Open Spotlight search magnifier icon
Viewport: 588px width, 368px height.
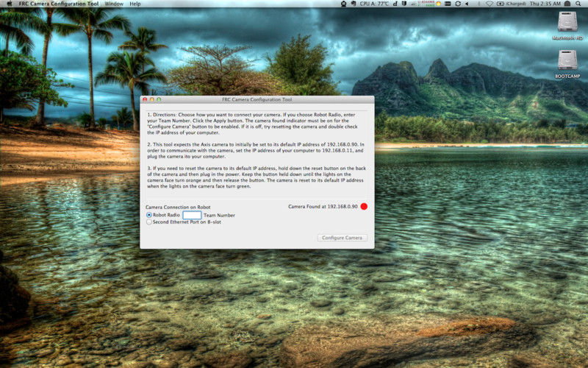pyautogui.click(x=578, y=4)
